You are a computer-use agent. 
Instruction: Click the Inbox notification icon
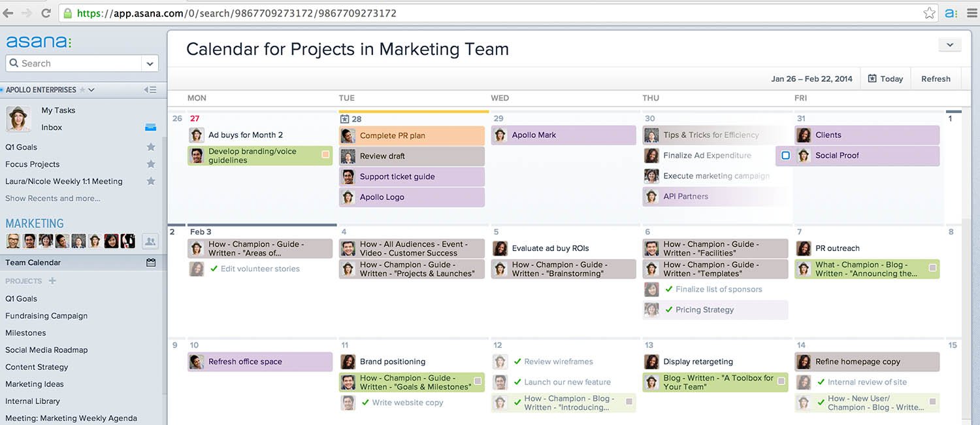[x=150, y=127]
